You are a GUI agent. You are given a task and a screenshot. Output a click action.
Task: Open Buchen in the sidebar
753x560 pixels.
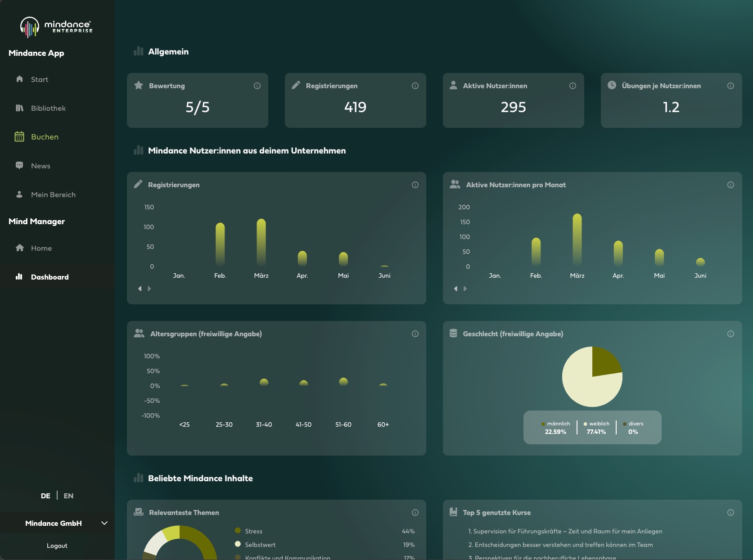click(x=36, y=137)
